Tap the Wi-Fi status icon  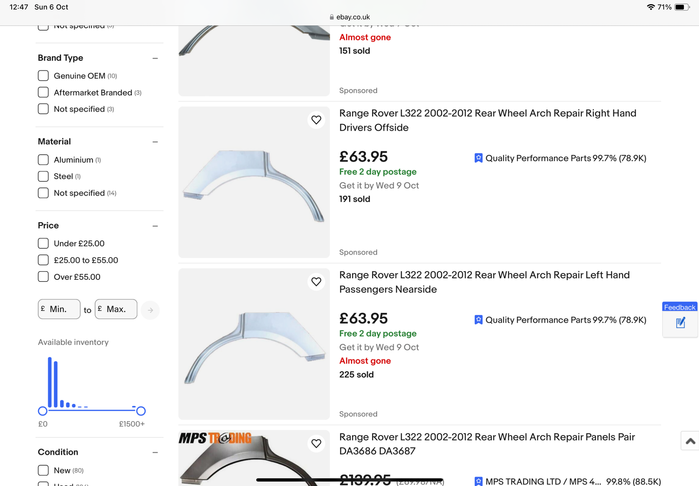pos(650,7)
